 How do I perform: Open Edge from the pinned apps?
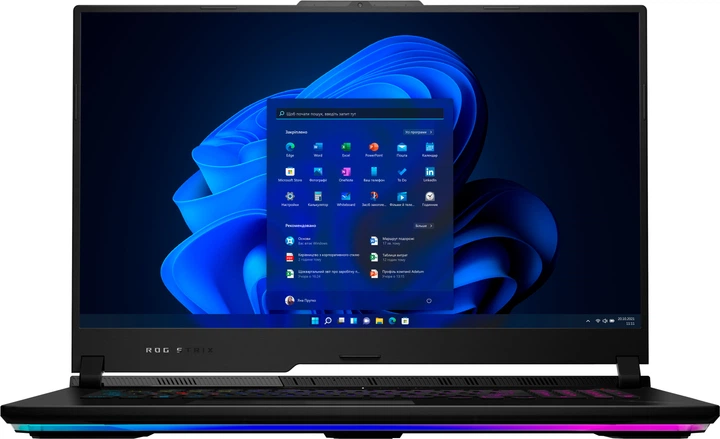pos(290,148)
